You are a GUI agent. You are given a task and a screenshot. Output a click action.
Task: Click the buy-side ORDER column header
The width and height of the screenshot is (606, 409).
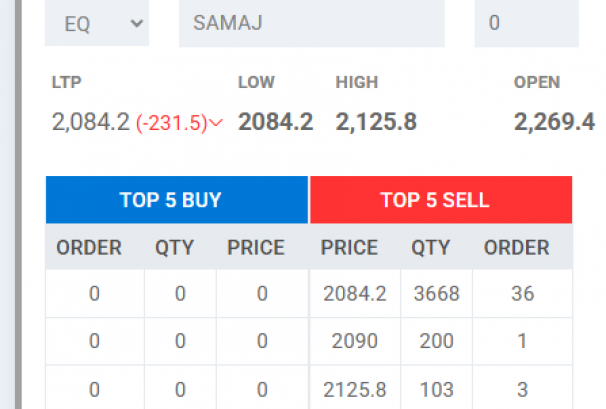point(89,248)
